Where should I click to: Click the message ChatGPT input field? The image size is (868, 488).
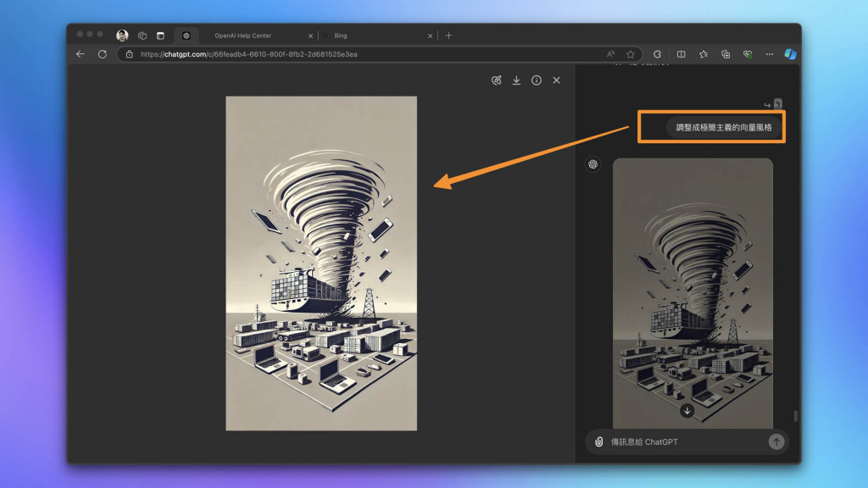tap(687, 441)
